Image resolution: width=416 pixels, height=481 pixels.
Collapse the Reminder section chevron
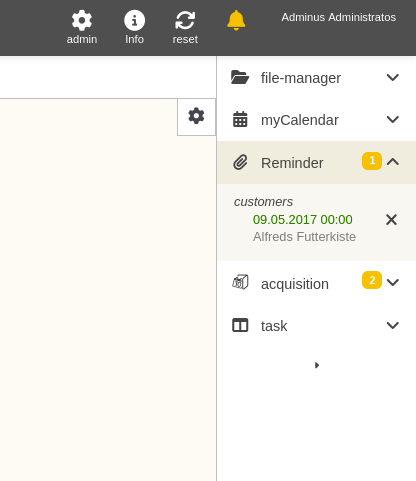[393, 162]
